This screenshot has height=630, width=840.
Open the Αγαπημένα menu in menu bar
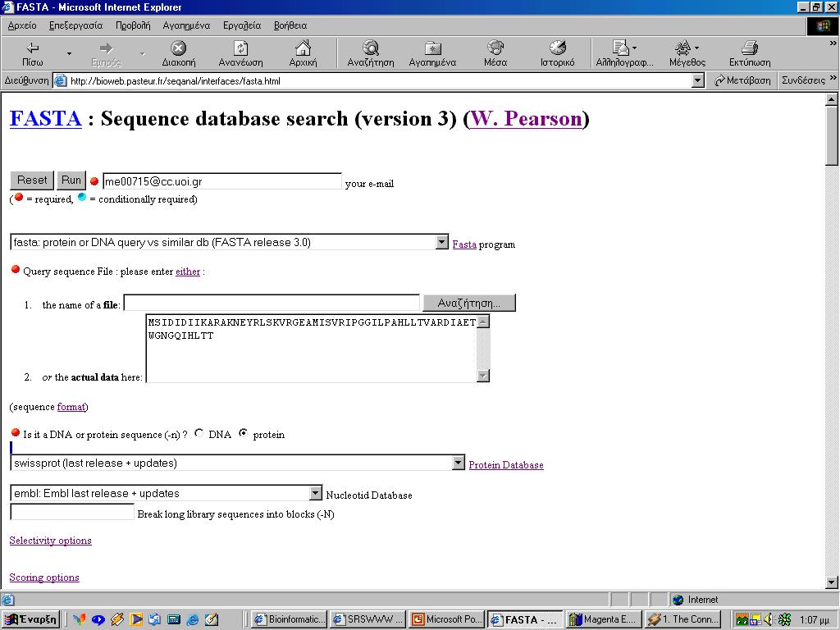(x=186, y=25)
